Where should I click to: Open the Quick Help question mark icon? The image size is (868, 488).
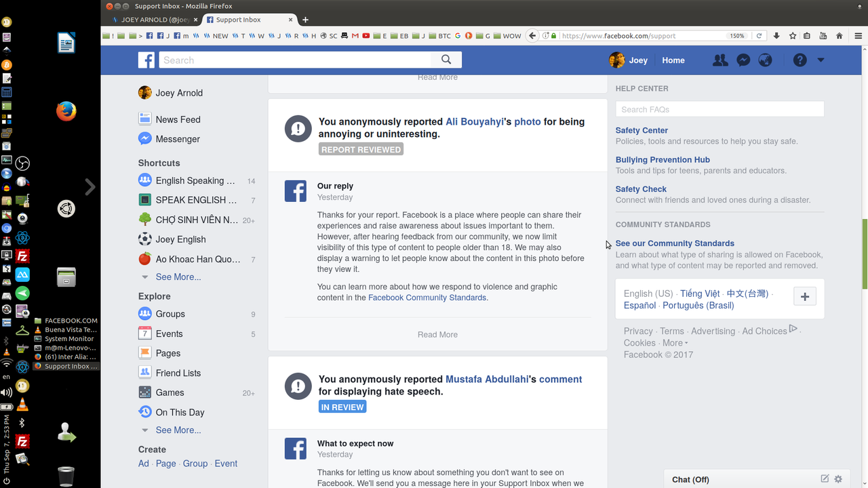800,60
